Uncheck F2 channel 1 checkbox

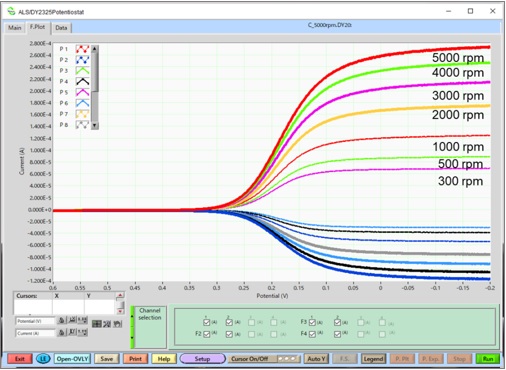206,334
